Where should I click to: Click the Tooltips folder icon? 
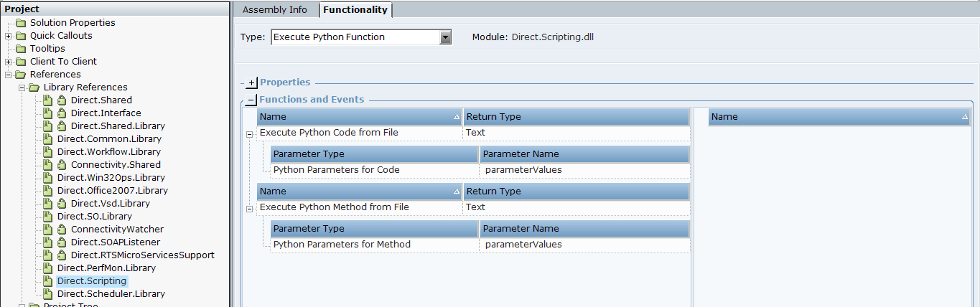(x=21, y=49)
